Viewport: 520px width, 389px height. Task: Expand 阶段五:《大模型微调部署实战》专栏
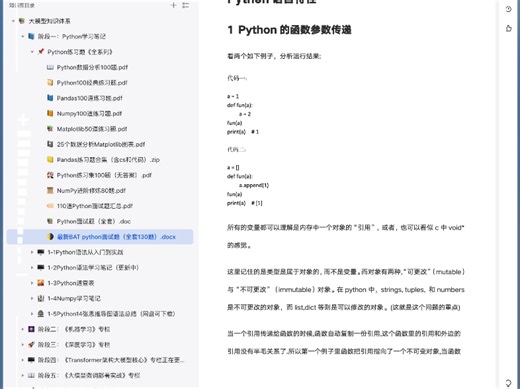click(22, 375)
